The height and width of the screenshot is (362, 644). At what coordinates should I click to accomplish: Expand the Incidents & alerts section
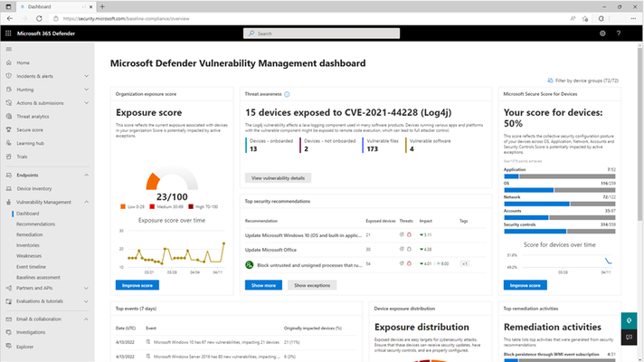pos(86,76)
